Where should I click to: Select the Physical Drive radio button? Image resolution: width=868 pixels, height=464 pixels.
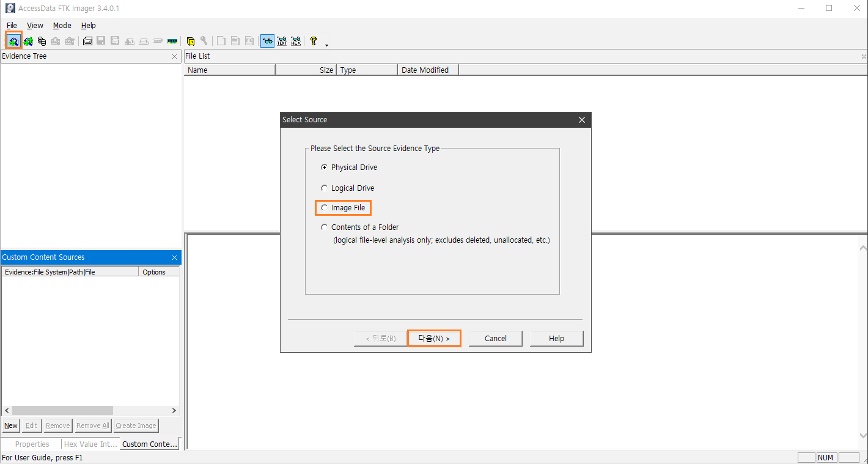click(x=324, y=168)
